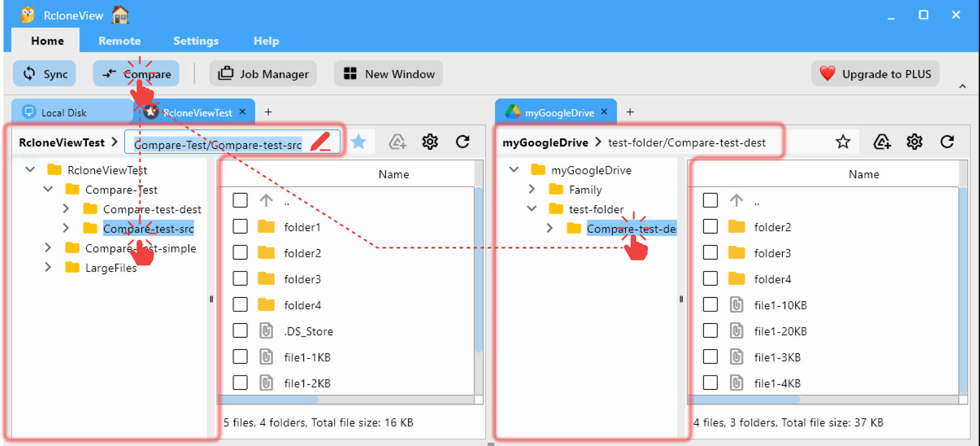Viewport: 980px width, 446px height.
Task: Add a new remote from the left panel
Action: pos(398,141)
